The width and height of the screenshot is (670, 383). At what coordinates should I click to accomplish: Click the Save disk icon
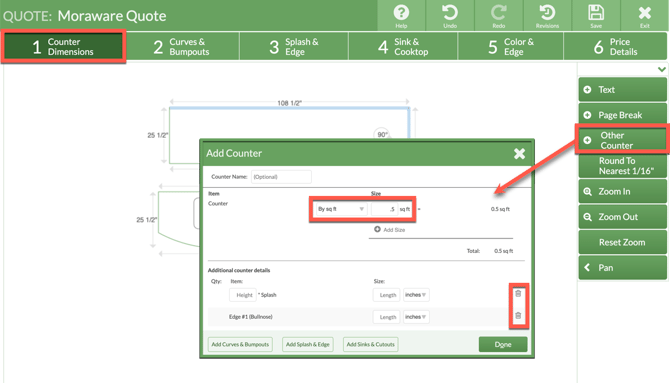pos(596,15)
